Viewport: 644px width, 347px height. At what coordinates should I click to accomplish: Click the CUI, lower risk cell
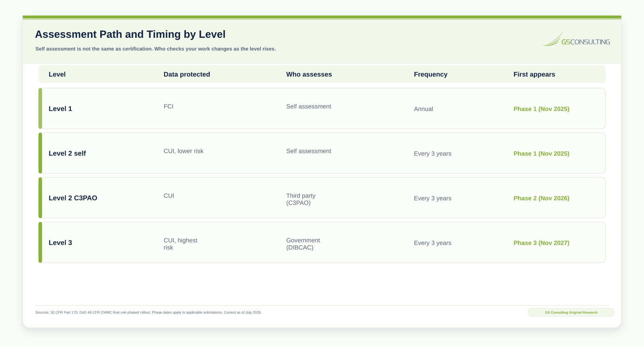184,151
